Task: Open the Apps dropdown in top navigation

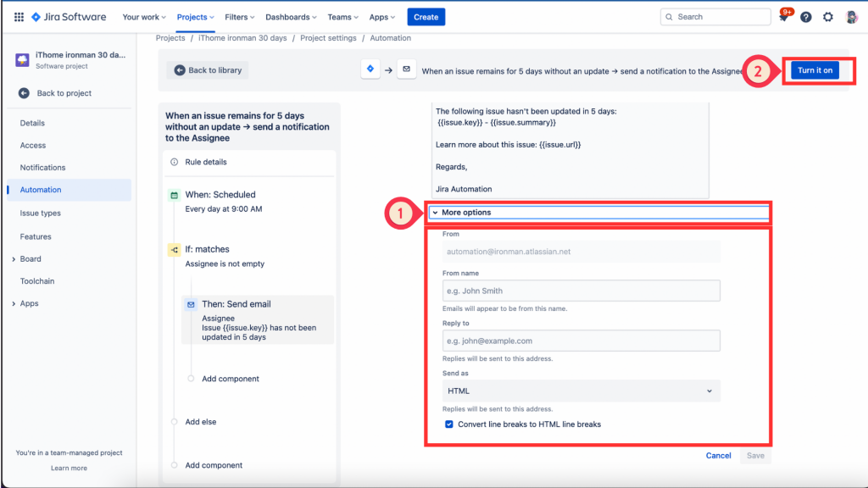Action: point(382,17)
